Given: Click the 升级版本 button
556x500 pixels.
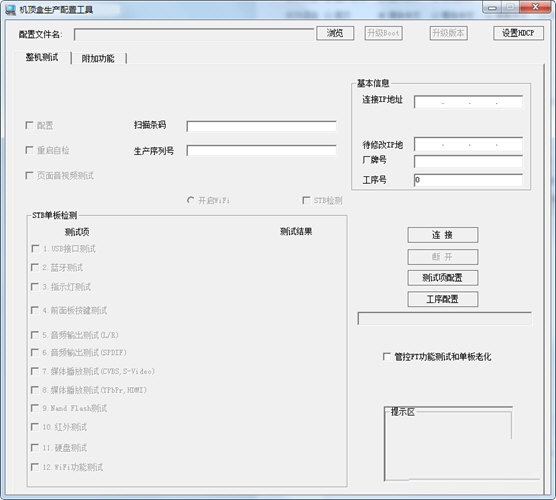Looking at the screenshot, I should click(448, 33).
